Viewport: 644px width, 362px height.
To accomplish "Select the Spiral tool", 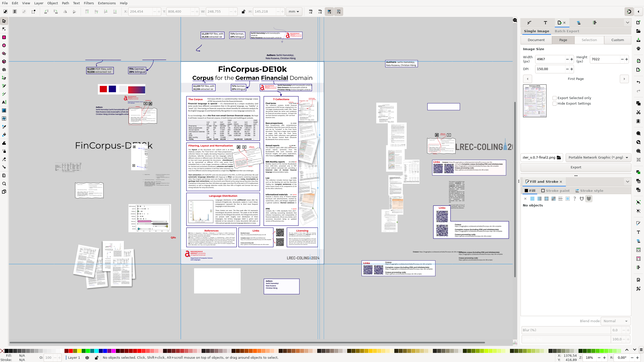I will pyautogui.click(x=4, y=70).
